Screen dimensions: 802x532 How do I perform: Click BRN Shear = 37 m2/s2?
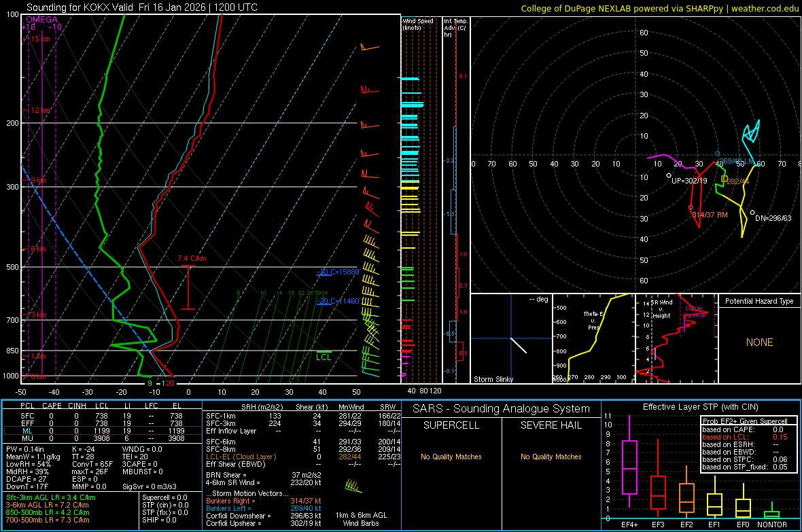tap(264, 475)
